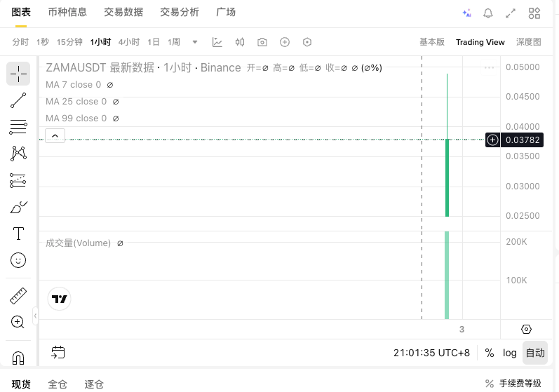Open the 交易分析 tab
The image size is (559, 392).
(180, 12)
